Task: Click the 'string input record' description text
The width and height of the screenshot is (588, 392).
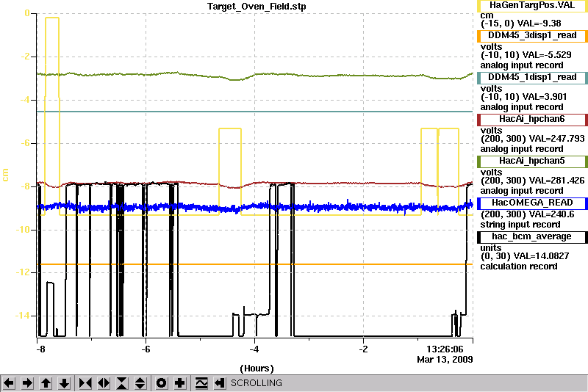Action: (x=520, y=225)
